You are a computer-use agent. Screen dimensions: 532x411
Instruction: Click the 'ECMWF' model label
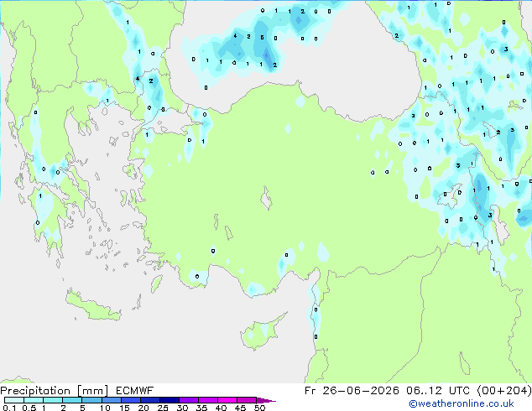(135, 391)
